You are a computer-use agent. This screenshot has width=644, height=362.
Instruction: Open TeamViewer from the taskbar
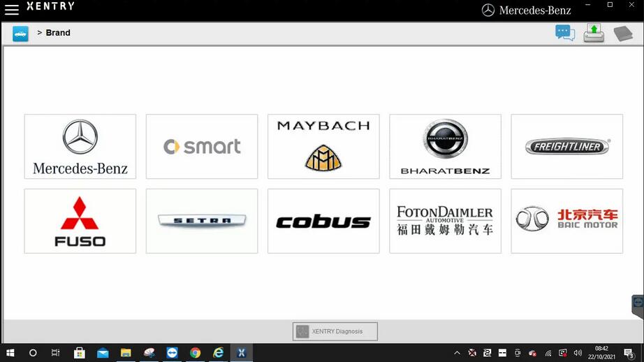pyautogui.click(x=172, y=353)
